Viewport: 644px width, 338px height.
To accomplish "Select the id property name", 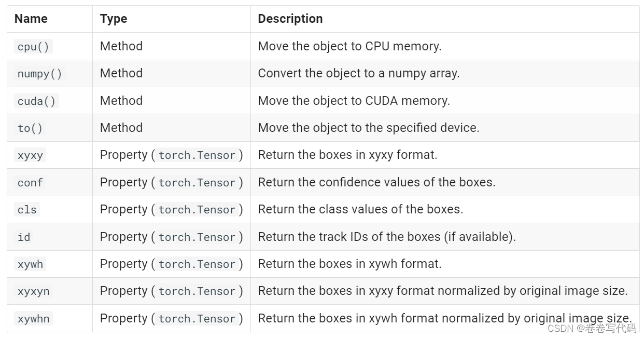I will point(24,237).
